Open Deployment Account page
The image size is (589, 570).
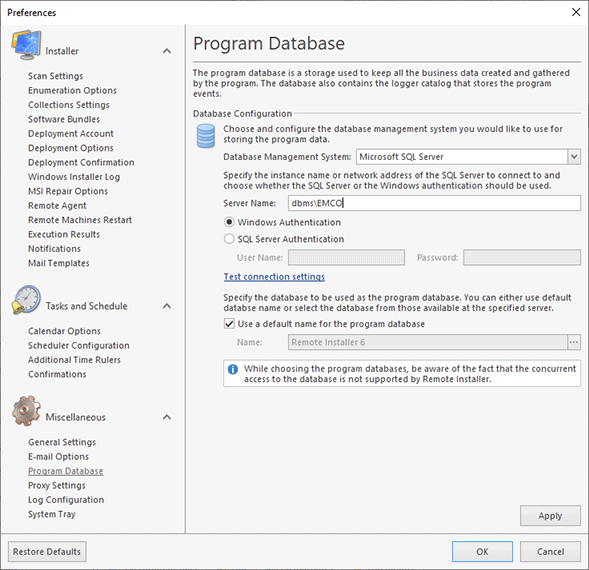pos(71,134)
